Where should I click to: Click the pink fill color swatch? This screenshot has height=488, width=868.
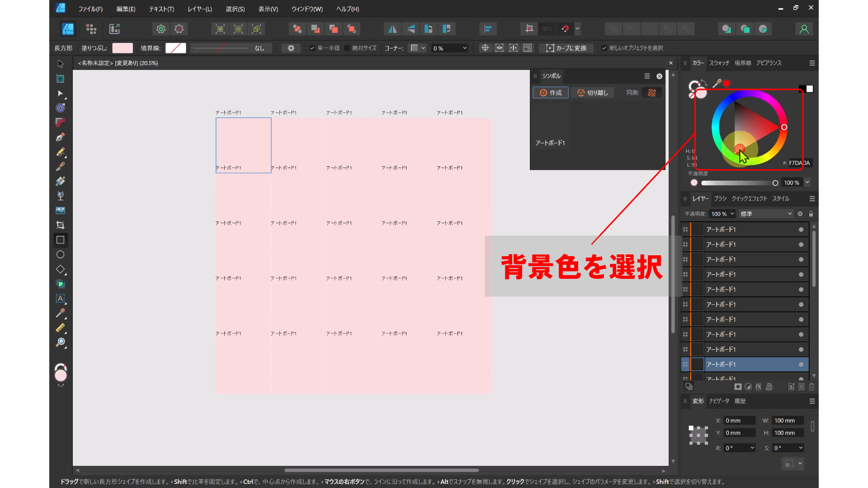(x=122, y=47)
